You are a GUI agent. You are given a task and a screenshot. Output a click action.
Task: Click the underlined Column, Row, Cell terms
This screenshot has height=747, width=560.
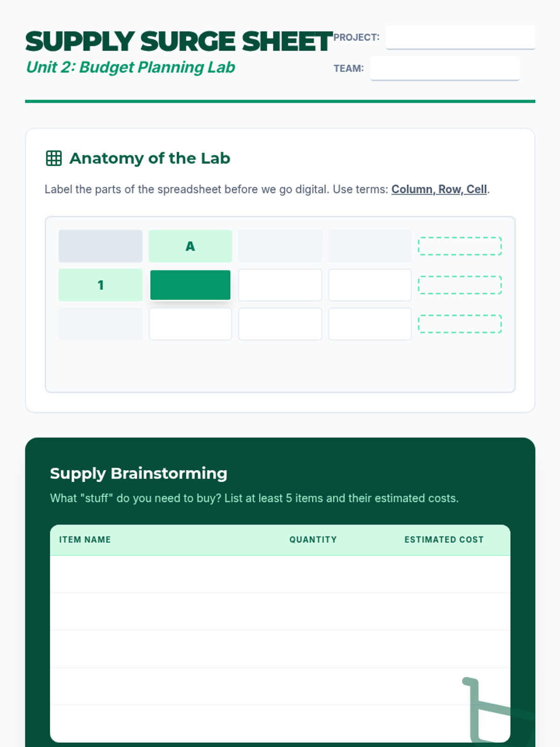439,189
